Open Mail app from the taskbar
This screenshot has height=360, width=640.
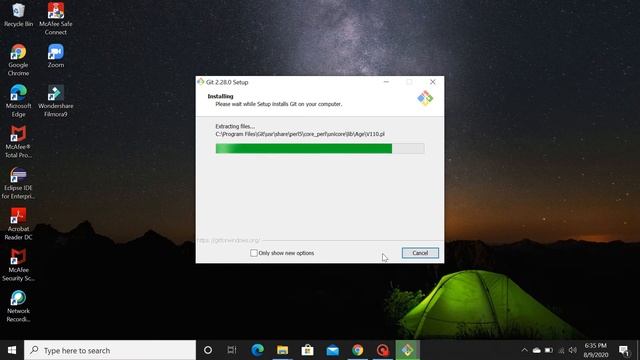[333, 350]
